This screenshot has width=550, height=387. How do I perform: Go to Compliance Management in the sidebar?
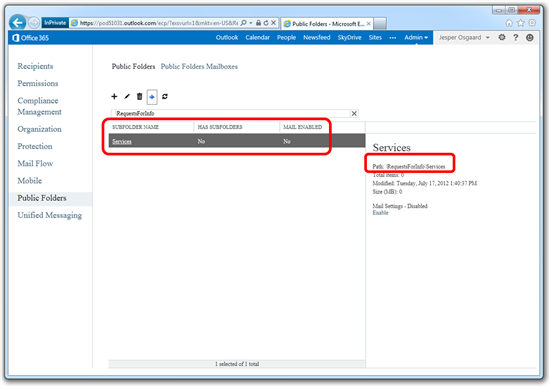[39, 106]
